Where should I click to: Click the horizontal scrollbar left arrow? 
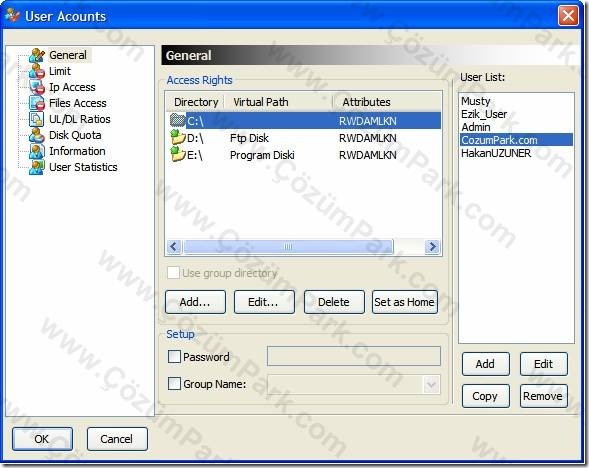pyautogui.click(x=174, y=247)
